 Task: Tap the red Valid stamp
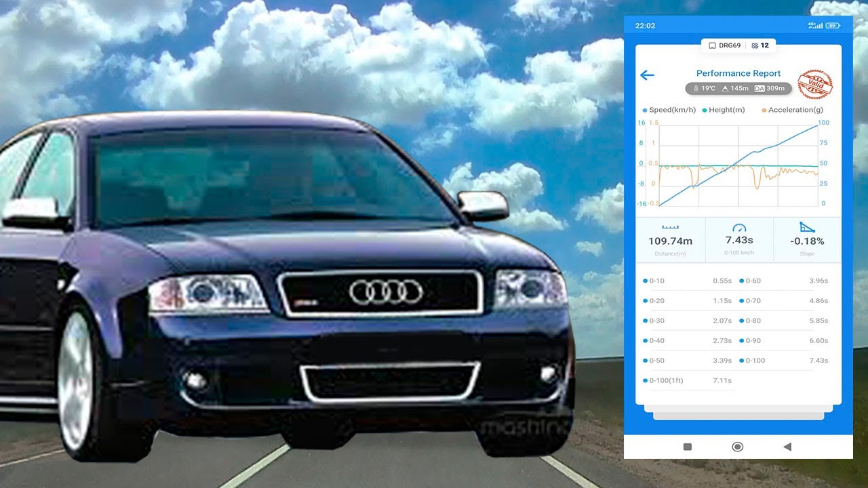tap(814, 85)
